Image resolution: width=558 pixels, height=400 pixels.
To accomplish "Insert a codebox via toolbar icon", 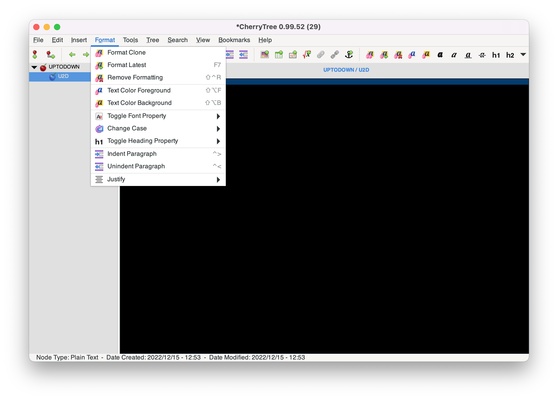I will pos(293,54).
